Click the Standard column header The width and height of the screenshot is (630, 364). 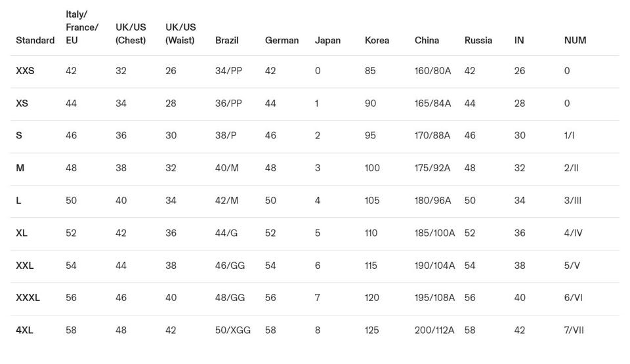click(35, 41)
